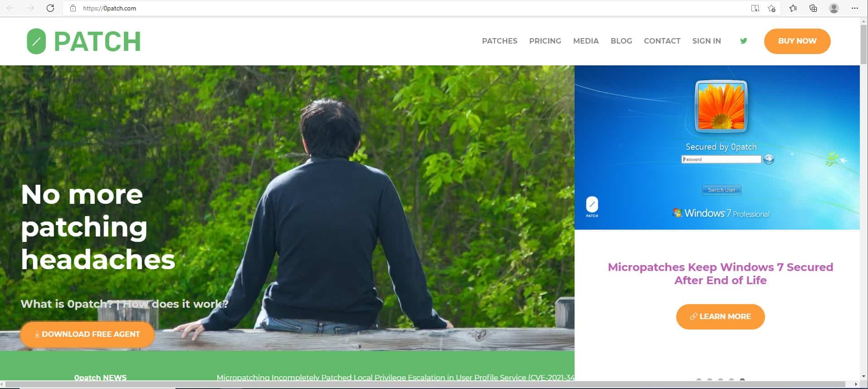Click the Micropatching Incompletely Patched news headline
Screen dimensions: 868x389
pos(395,377)
